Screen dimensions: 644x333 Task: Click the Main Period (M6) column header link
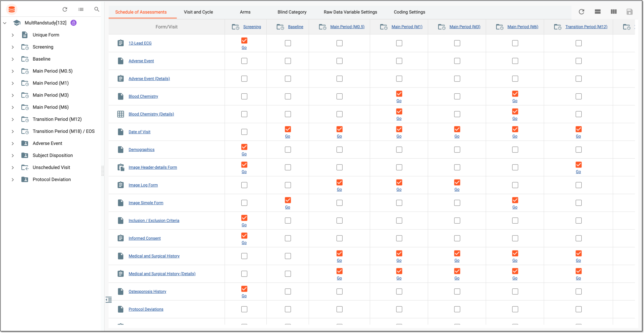523,27
